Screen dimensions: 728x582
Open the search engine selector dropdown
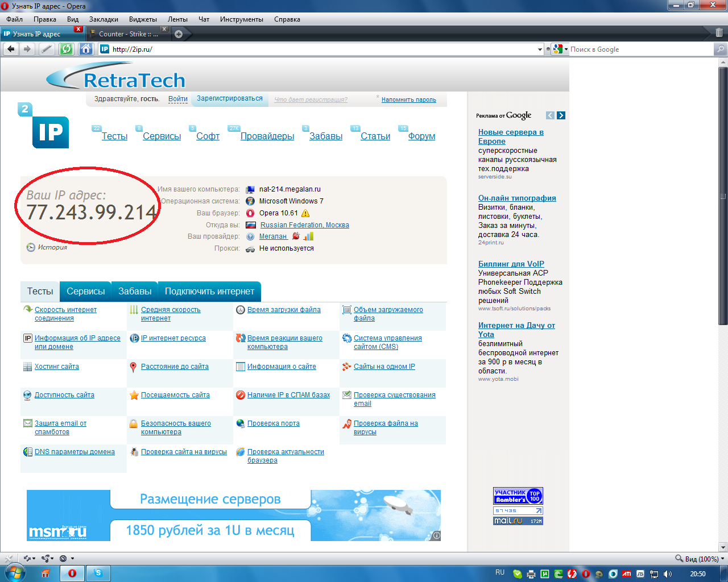(560, 49)
